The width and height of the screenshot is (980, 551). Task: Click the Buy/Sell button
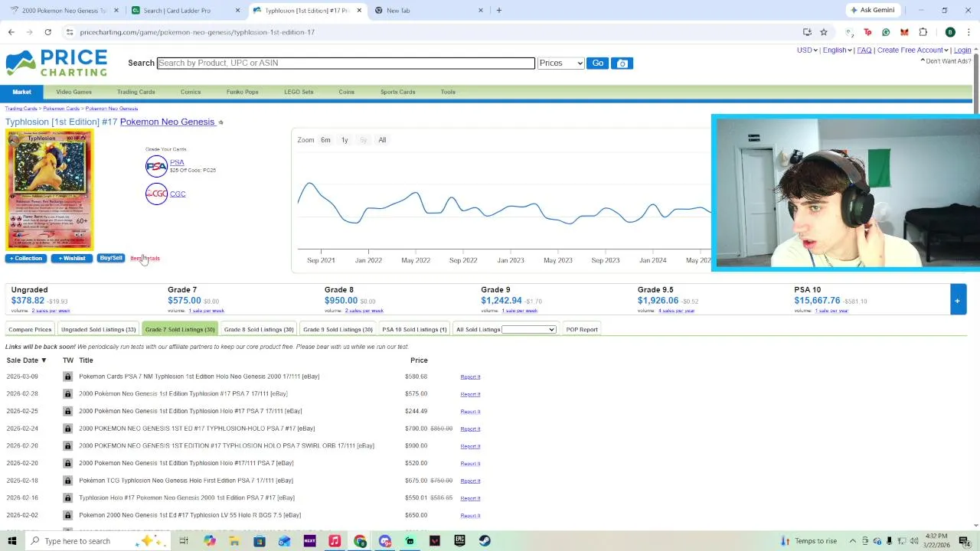click(x=111, y=258)
